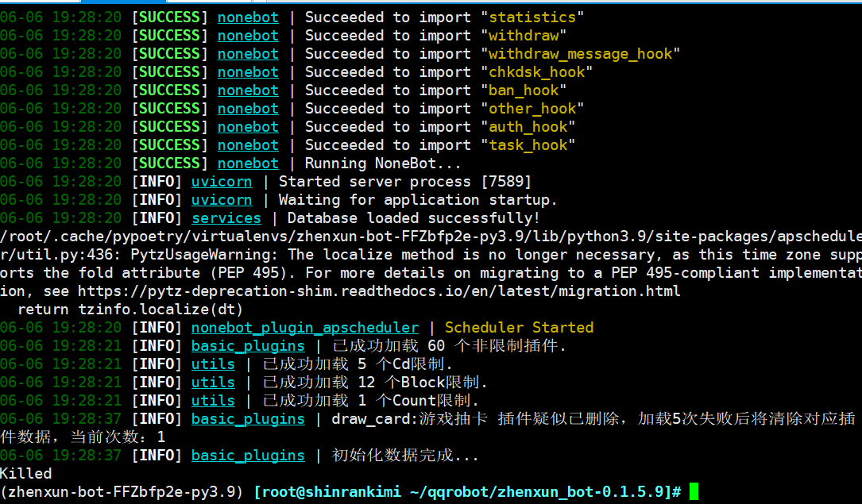
Task: Click the nonebot link in the "withdraw_message_hook" row
Action: [x=248, y=54]
